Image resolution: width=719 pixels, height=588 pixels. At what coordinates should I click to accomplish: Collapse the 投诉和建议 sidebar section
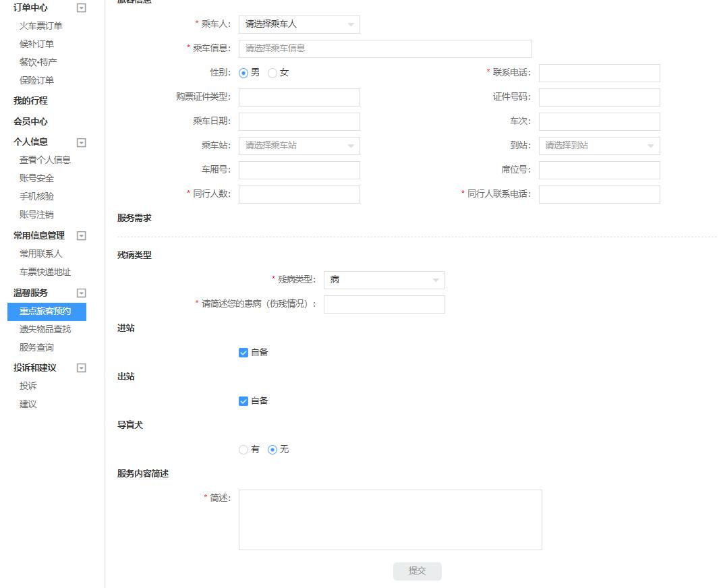pyautogui.click(x=82, y=367)
